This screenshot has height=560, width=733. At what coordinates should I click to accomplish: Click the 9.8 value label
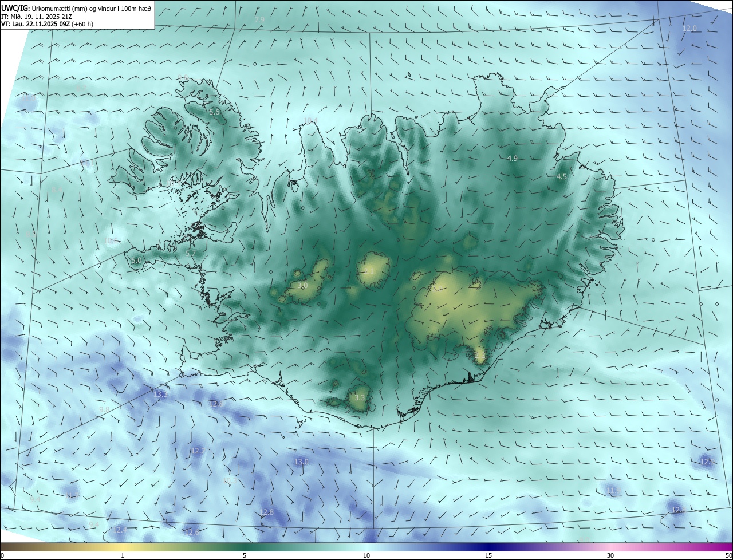pos(104,409)
